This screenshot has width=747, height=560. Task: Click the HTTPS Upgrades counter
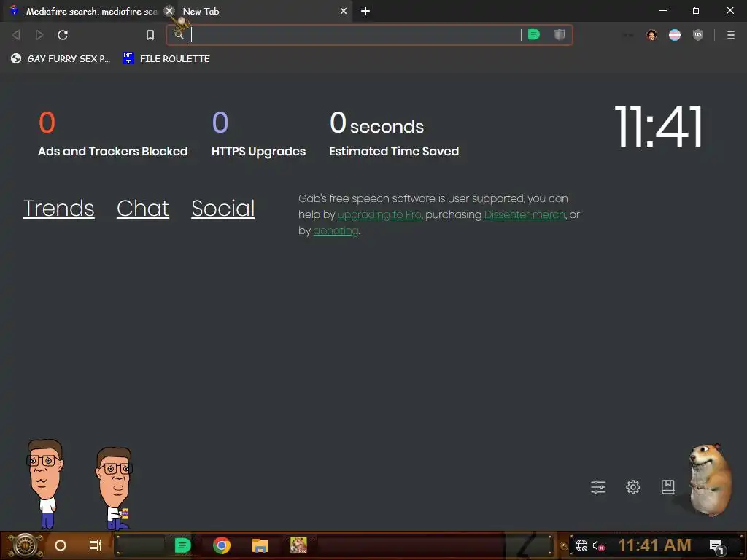pyautogui.click(x=259, y=134)
